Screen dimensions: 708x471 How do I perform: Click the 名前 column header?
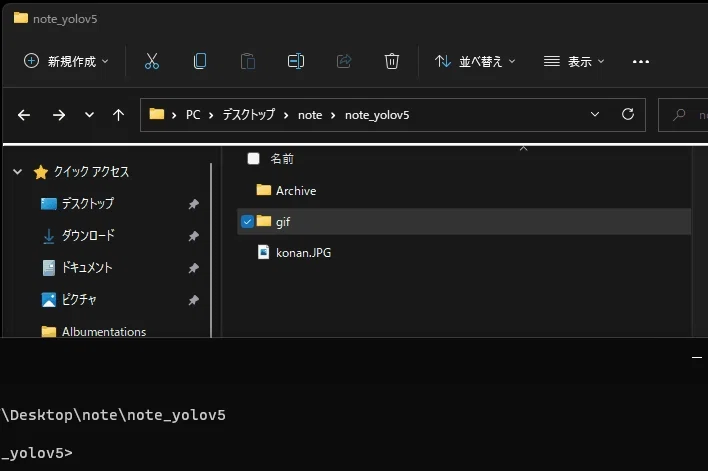click(x=282, y=159)
